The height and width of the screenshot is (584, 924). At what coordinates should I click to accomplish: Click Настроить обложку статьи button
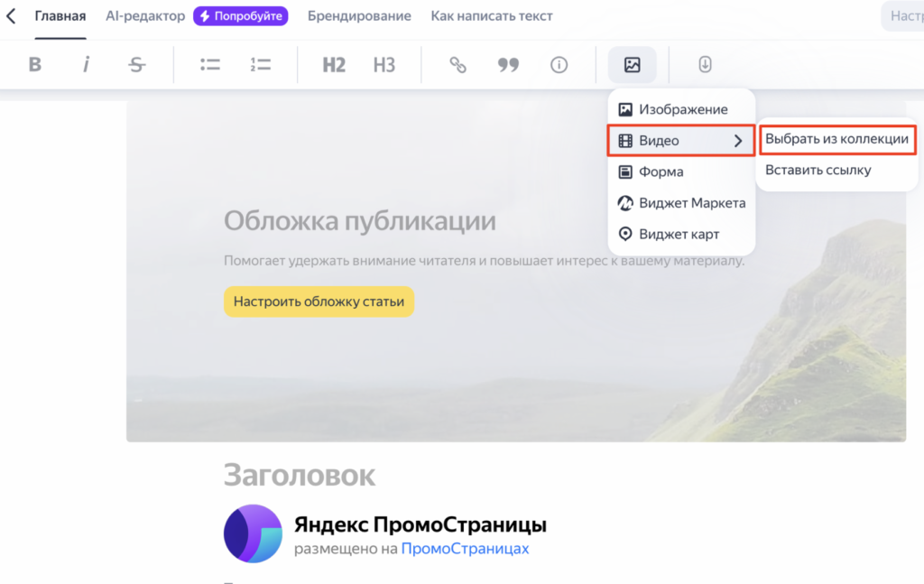point(319,302)
